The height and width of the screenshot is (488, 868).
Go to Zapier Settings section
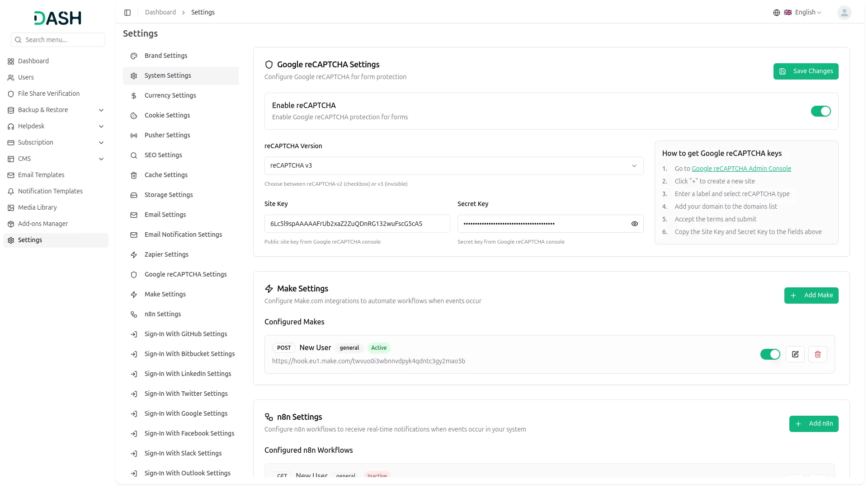click(166, 254)
